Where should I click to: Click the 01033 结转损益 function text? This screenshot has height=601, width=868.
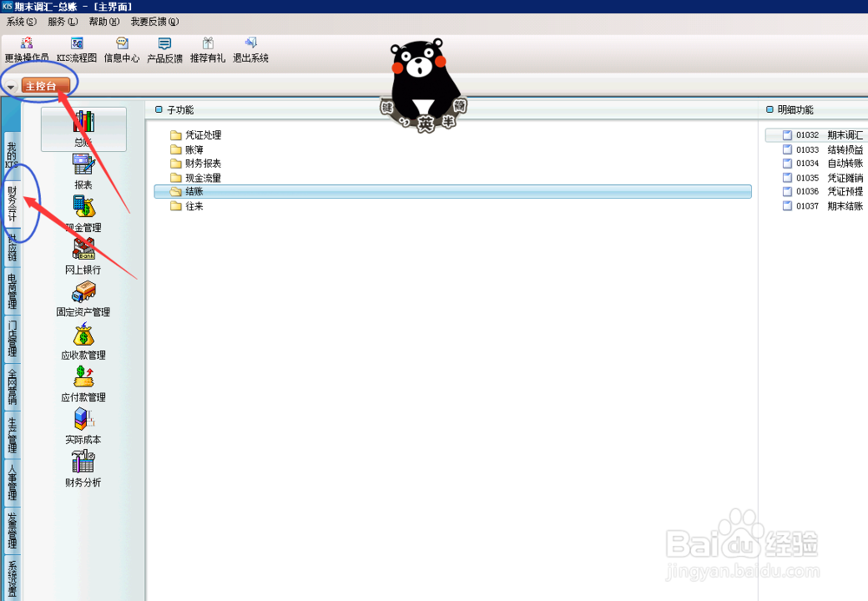pyautogui.click(x=829, y=149)
